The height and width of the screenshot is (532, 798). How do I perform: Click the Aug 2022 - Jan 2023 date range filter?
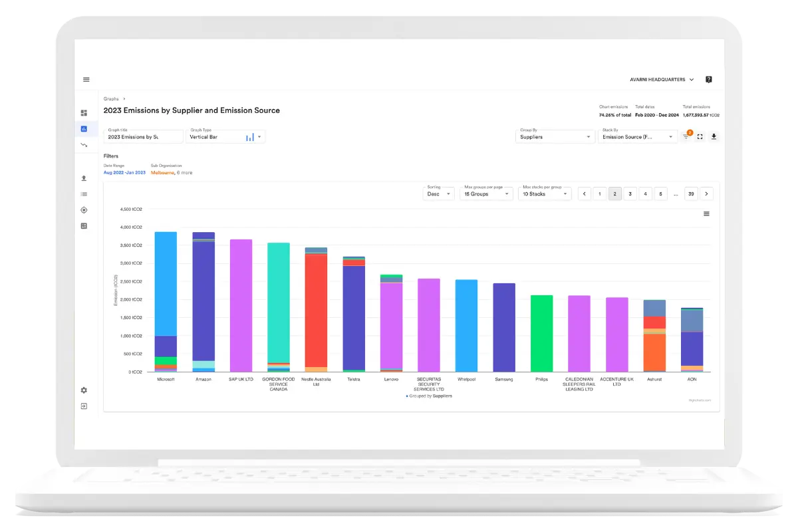point(124,172)
